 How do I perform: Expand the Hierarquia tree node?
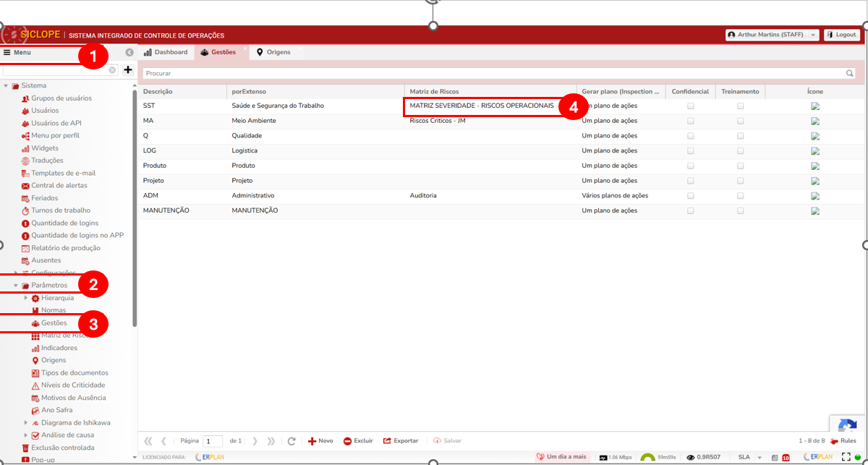[26, 298]
